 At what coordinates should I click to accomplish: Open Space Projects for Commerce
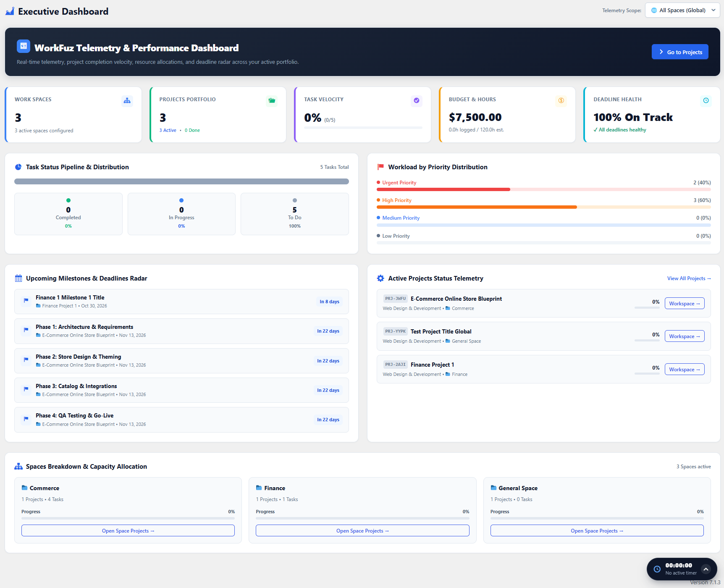(x=128, y=531)
